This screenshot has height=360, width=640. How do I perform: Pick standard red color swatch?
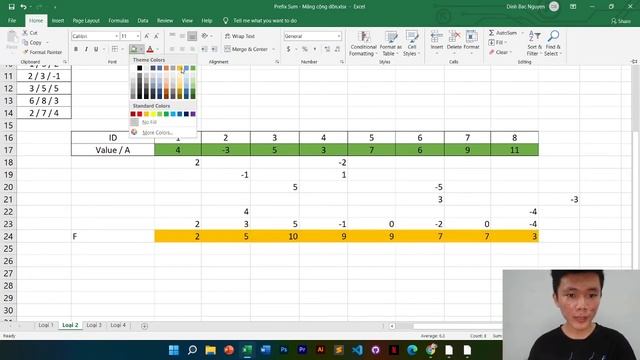click(140, 114)
